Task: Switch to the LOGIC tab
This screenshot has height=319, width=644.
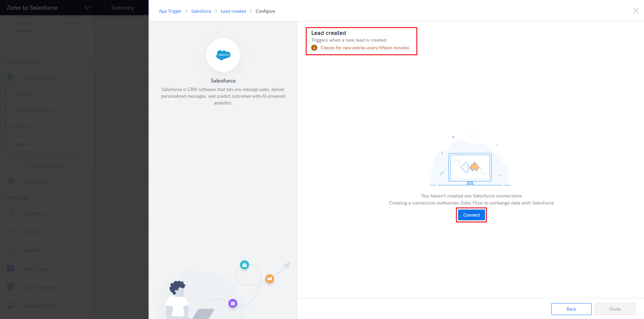Action: pyautogui.click(x=70, y=23)
